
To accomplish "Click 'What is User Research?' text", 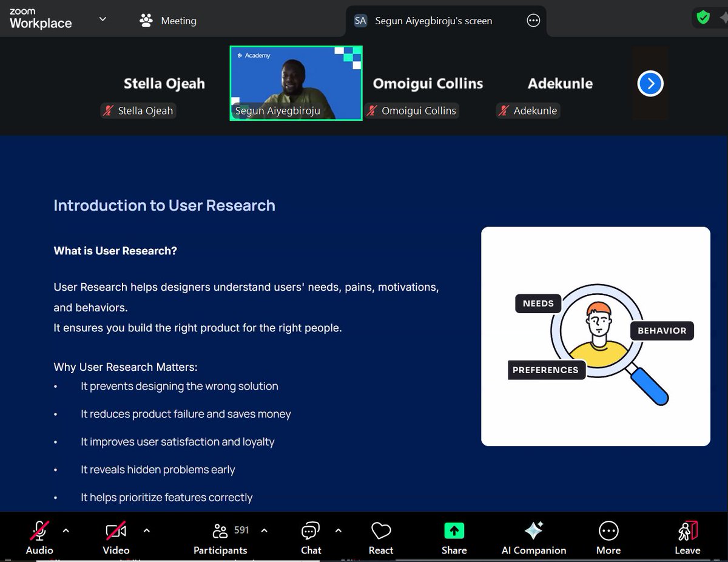I will (115, 251).
